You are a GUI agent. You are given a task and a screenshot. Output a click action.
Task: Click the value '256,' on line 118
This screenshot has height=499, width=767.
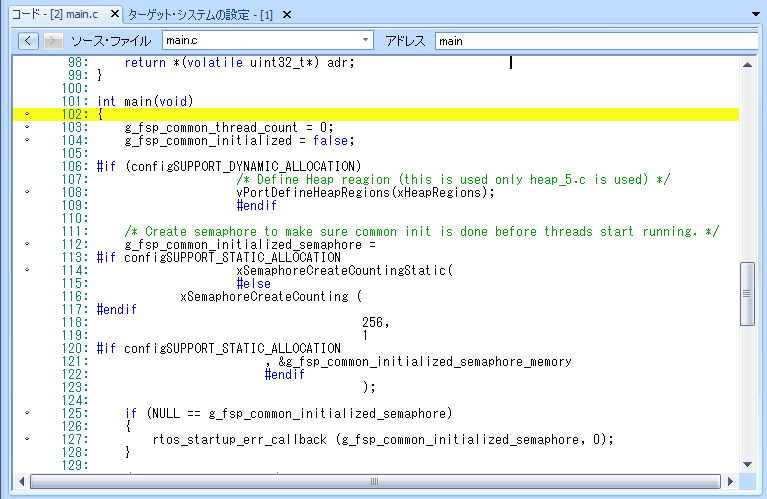click(375, 322)
